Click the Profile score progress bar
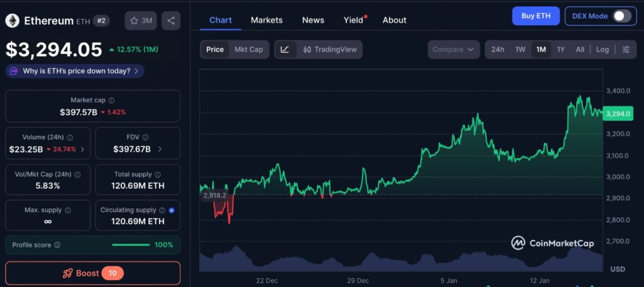Image resolution: width=644 pixels, height=287 pixels. coord(131,245)
